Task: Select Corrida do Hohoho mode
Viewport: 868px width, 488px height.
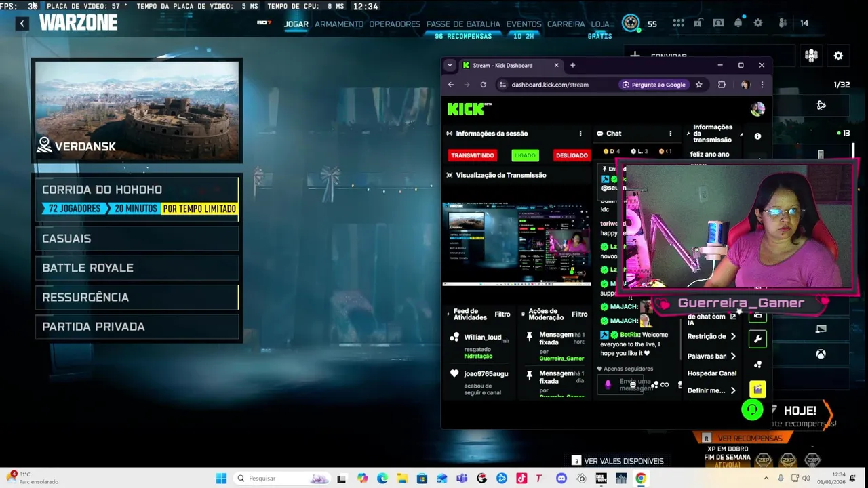Action: 137,199
